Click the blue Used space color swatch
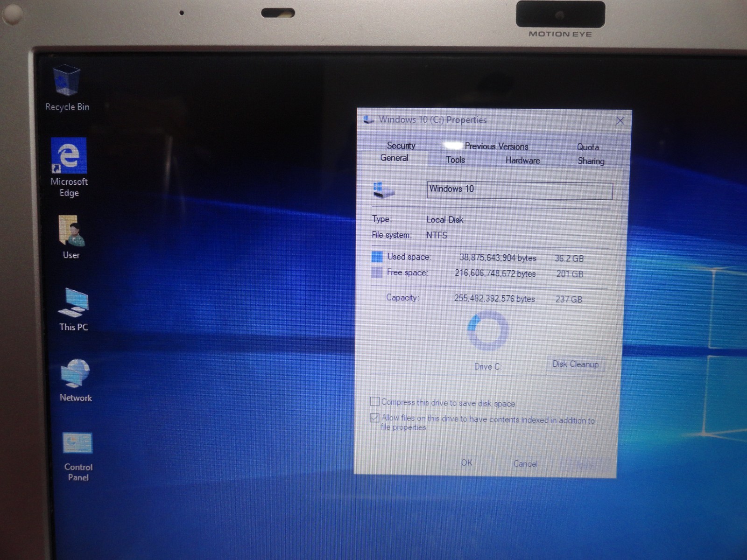This screenshot has height=560, width=747. (377, 257)
